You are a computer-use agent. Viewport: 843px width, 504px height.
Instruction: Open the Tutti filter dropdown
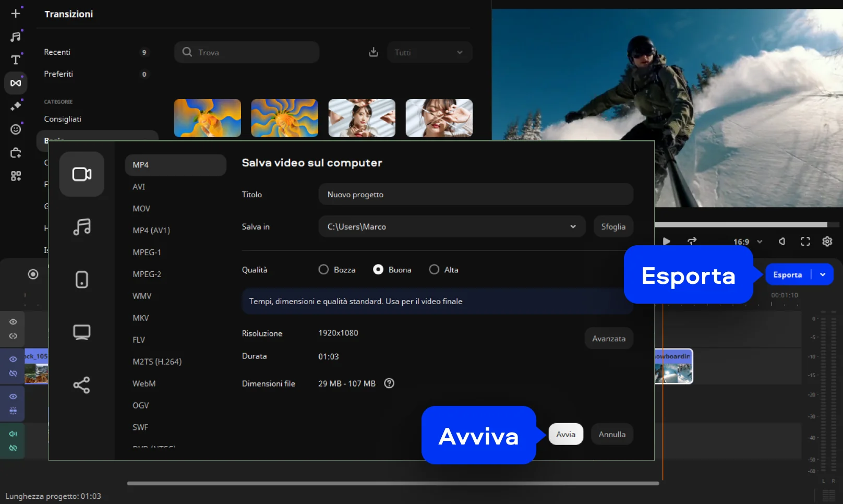429,53
